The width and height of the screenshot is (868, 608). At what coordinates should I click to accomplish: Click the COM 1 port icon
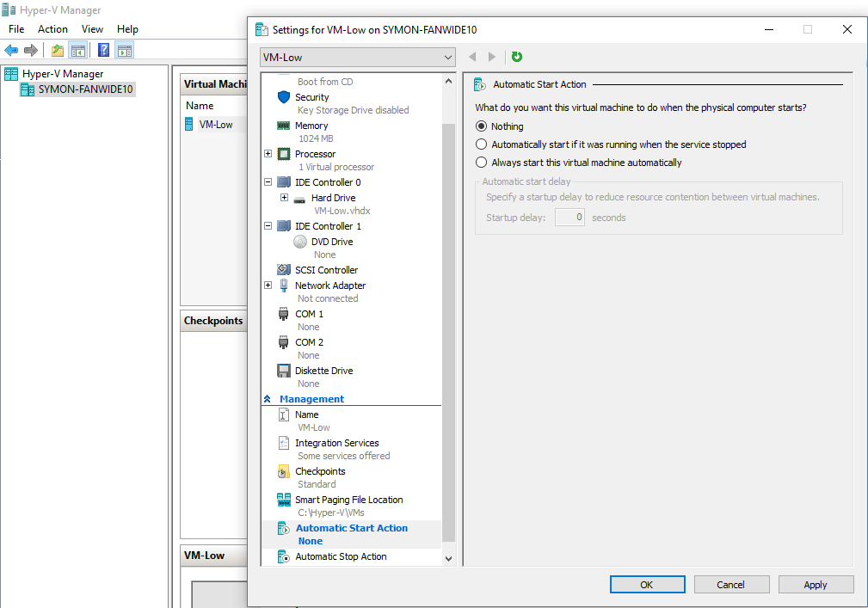(x=283, y=314)
